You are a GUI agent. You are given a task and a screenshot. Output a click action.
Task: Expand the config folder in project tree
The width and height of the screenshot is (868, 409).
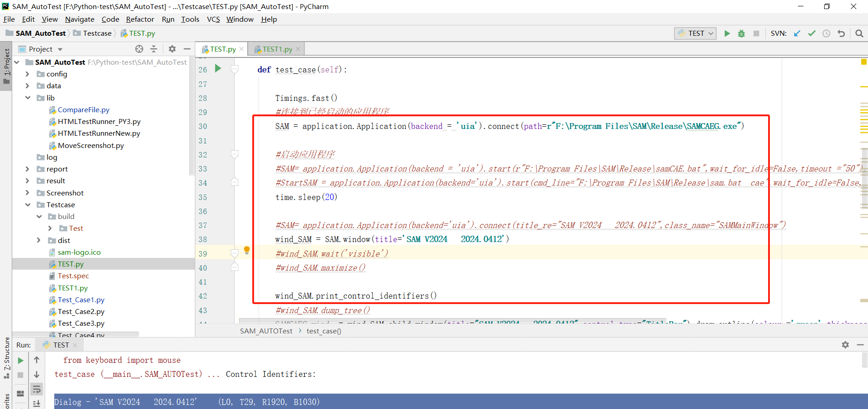pyautogui.click(x=27, y=74)
